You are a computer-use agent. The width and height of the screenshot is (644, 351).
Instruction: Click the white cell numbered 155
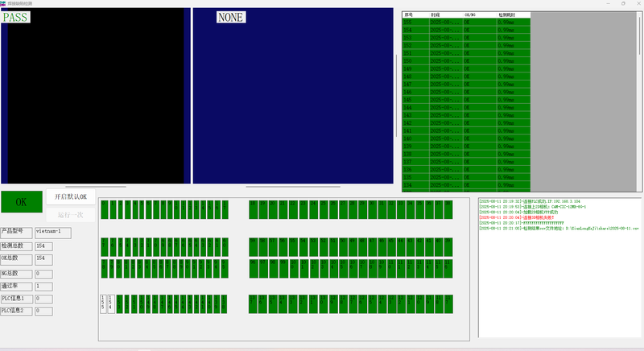[x=103, y=304]
